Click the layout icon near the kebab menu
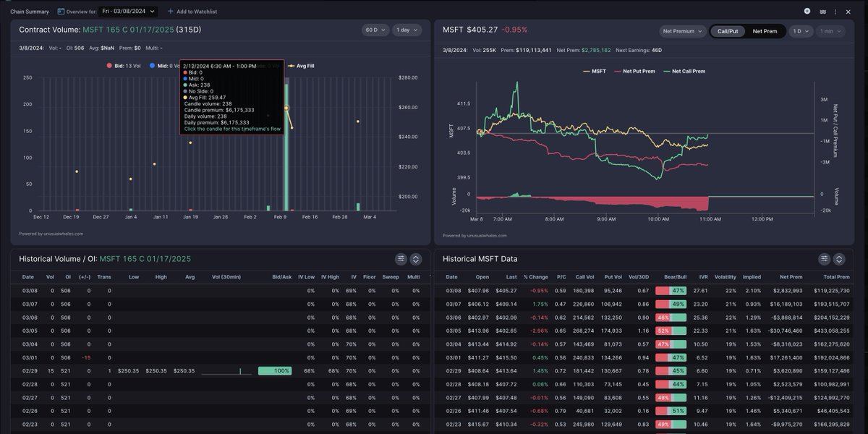 pos(822,12)
